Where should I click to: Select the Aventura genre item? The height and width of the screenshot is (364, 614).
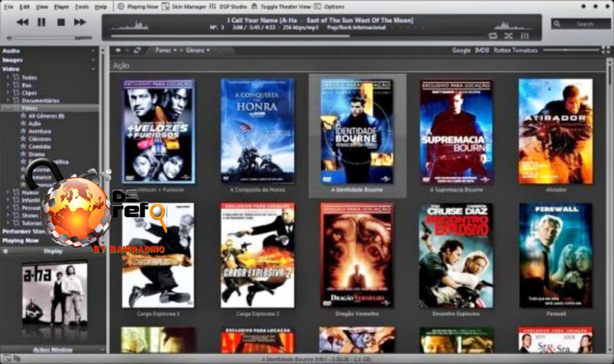(40, 131)
